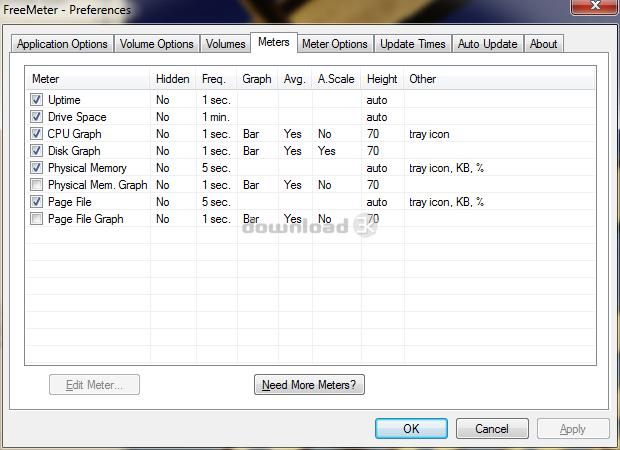Uncheck the Page File meter checkbox
The height and width of the screenshot is (450, 620).
coord(37,202)
